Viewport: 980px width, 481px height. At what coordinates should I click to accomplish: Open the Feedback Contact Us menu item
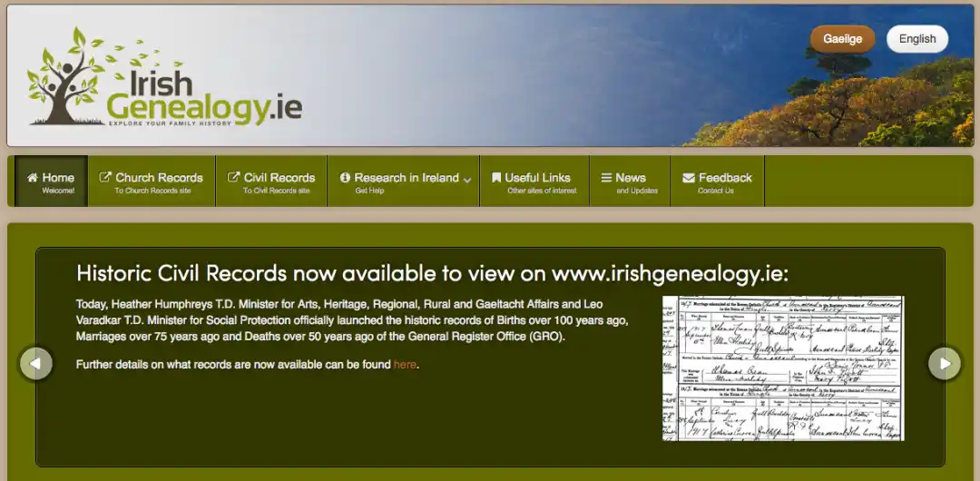(x=718, y=182)
